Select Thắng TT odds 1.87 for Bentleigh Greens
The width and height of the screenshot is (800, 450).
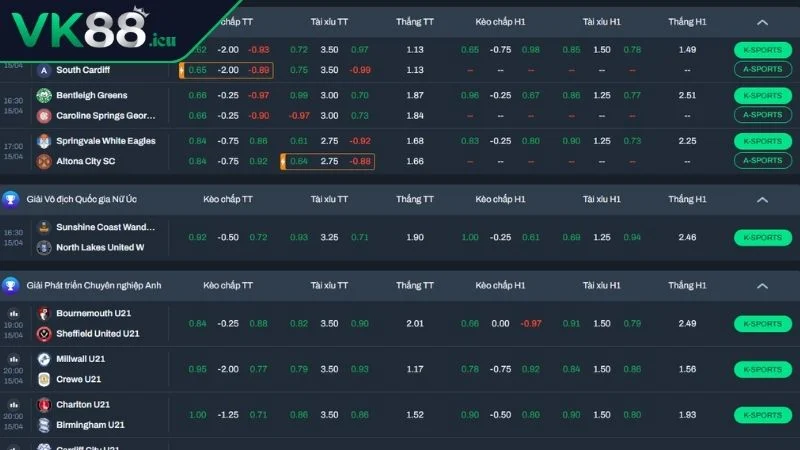tap(415, 95)
